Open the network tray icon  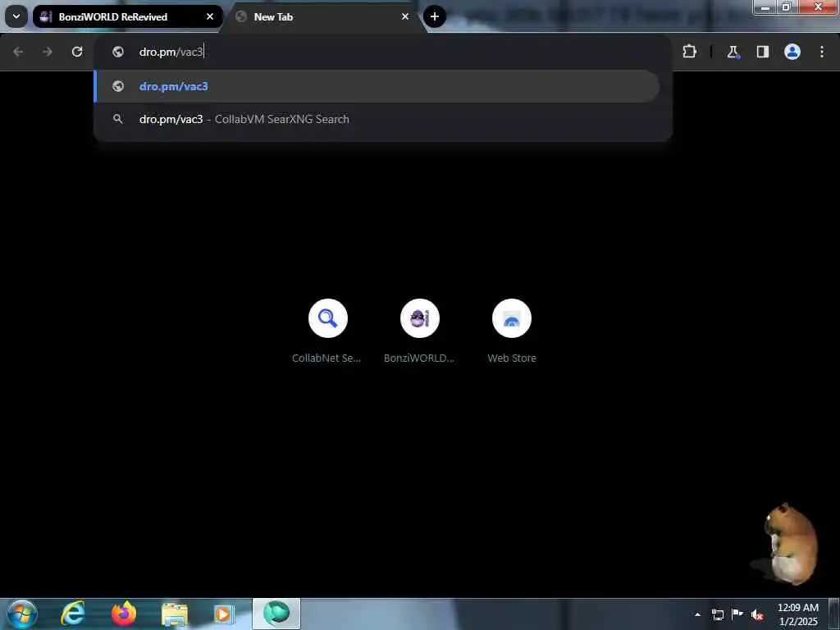pyautogui.click(x=717, y=614)
